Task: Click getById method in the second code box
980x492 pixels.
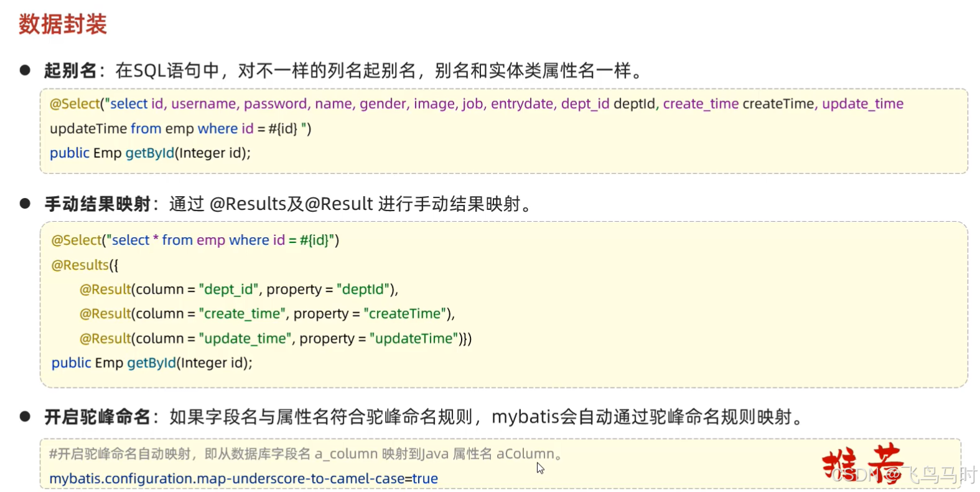Action: (x=152, y=362)
